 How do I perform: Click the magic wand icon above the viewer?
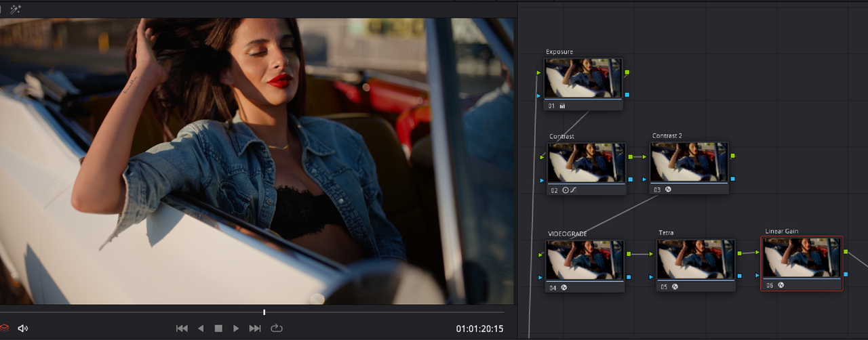coord(16,9)
